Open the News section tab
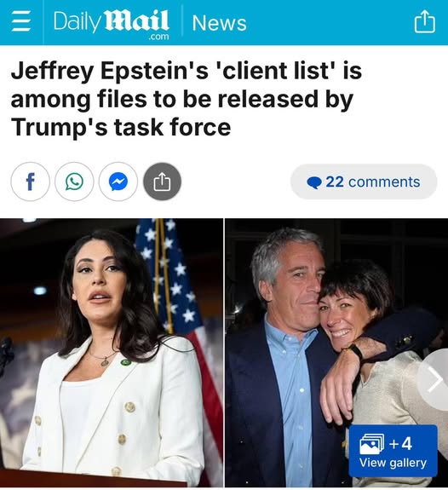Image resolution: width=448 pixels, height=490 pixels. [219, 23]
